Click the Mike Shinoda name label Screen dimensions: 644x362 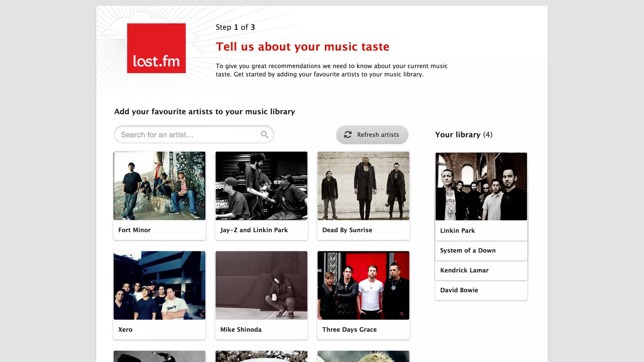coord(241,330)
